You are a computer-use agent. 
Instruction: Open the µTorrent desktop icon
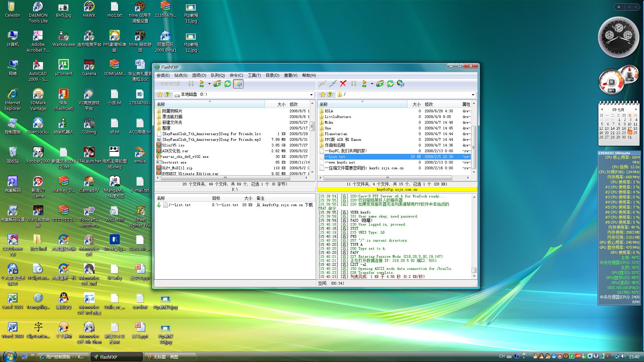click(63, 67)
